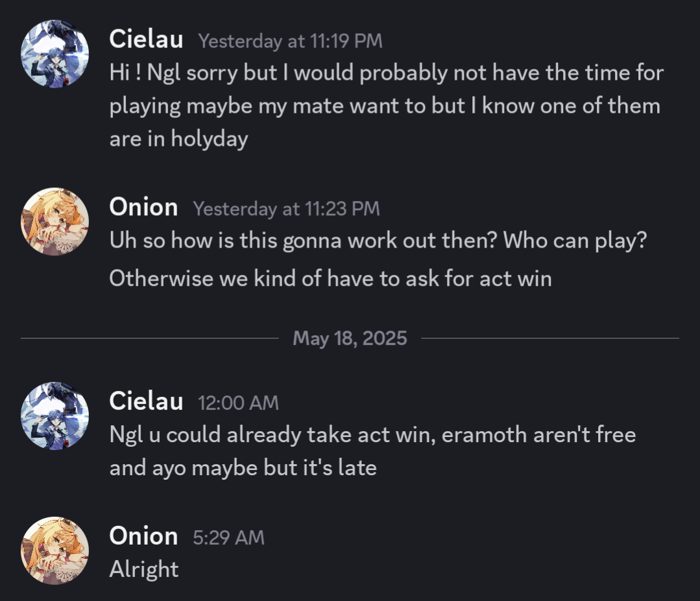Click Cielau's "Ngl u could already take act win" message
Screen dimensions: 700x601
coord(372,435)
